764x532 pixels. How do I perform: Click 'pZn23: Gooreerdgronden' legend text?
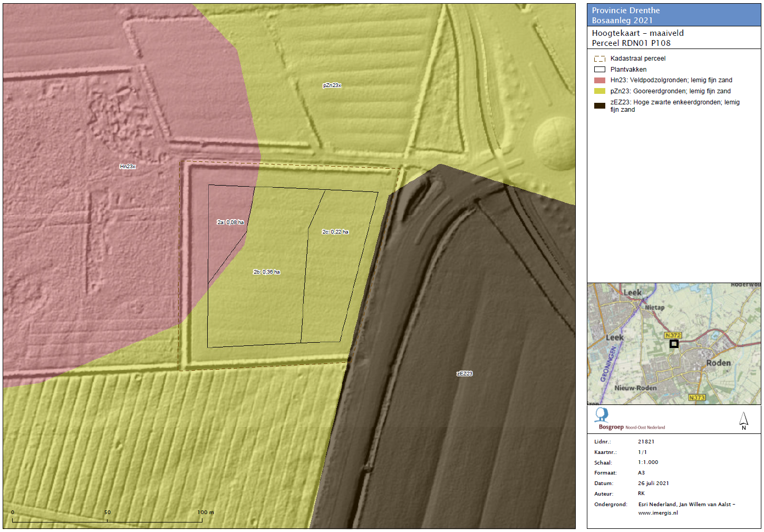(671, 91)
